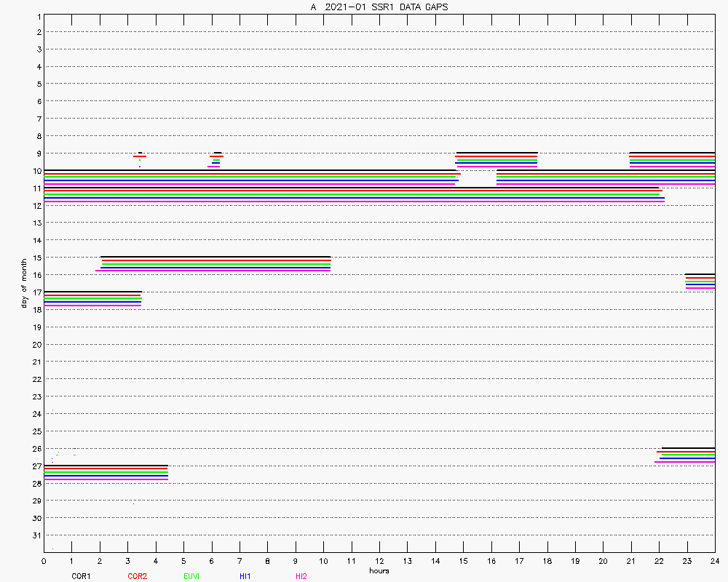Screen dimensions: 728x582
Task: Click the black gap bar starting on day 27
Action: [106, 466]
